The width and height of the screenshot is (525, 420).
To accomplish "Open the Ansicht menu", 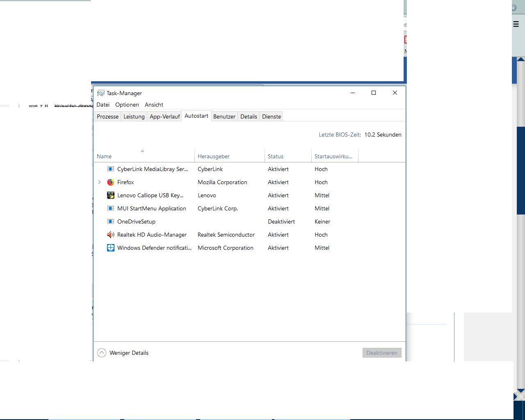I will click(154, 105).
